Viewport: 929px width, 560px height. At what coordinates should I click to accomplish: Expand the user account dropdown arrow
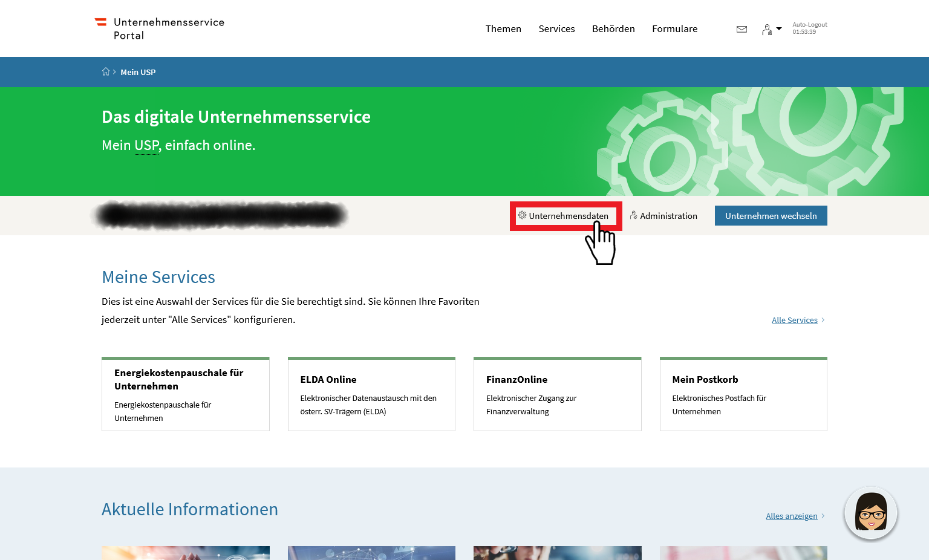[779, 28]
